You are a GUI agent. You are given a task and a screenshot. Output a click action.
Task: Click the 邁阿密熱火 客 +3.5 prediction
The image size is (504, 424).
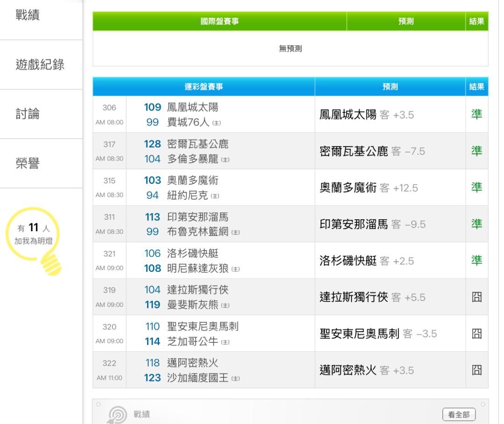tap(367, 370)
